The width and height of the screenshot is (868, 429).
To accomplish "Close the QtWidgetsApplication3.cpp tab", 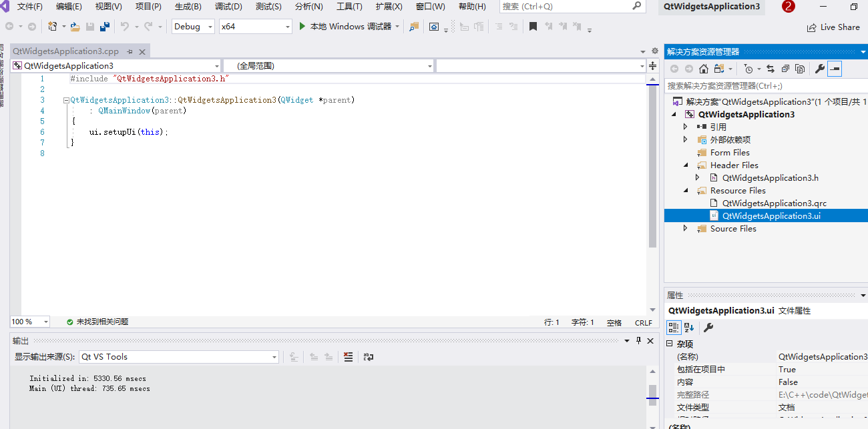I will click(142, 51).
